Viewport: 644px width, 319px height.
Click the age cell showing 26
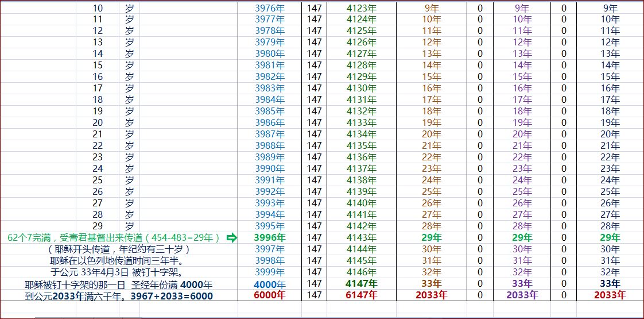tap(98, 192)
